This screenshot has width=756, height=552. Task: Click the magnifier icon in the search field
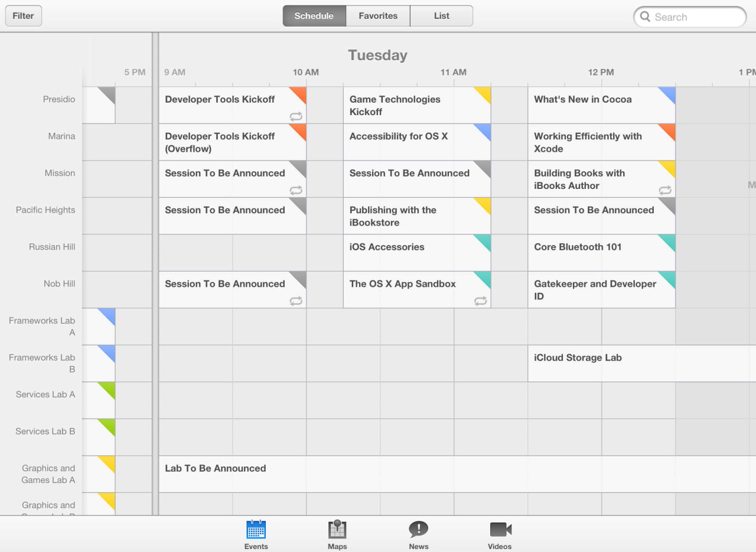[645, 17]
